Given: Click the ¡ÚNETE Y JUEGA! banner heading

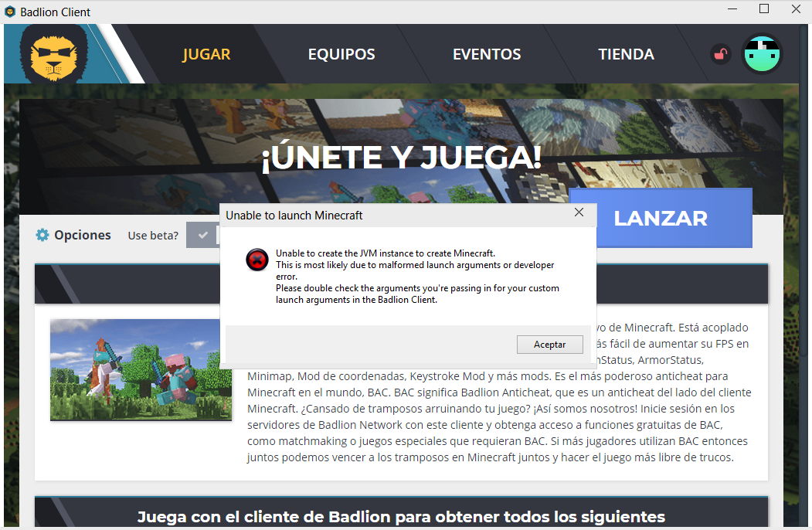Looking at the screenshot, I should tap(401, 158).
